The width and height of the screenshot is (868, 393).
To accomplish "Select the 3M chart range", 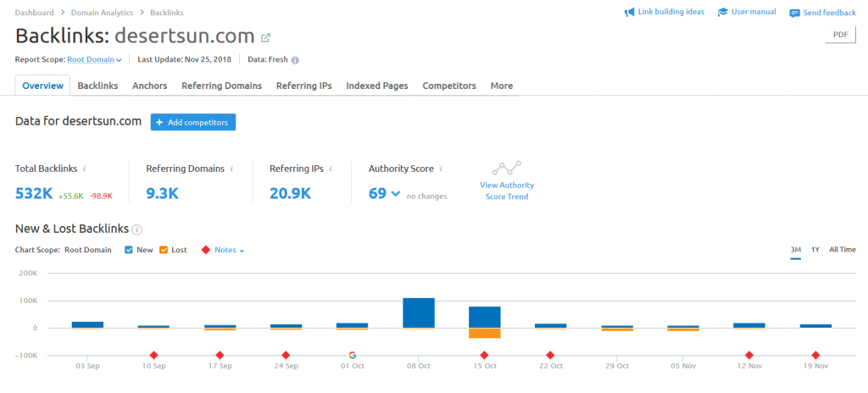I will pos(795,250).
